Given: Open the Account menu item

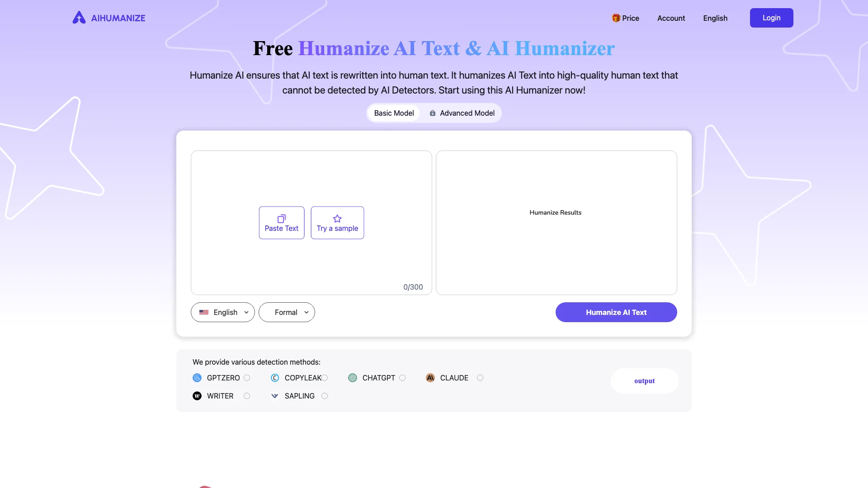Looking at the screenshot, I should coord(671,18).
